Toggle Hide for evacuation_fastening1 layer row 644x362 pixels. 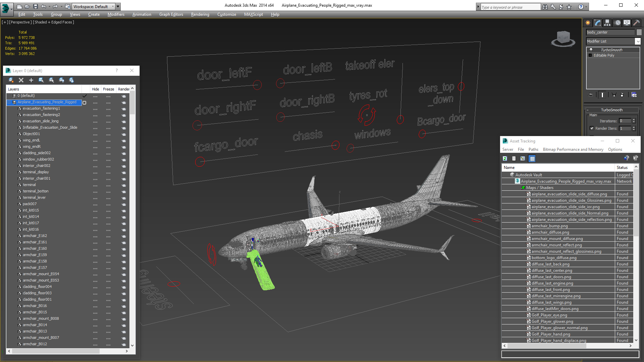[95, 109]
